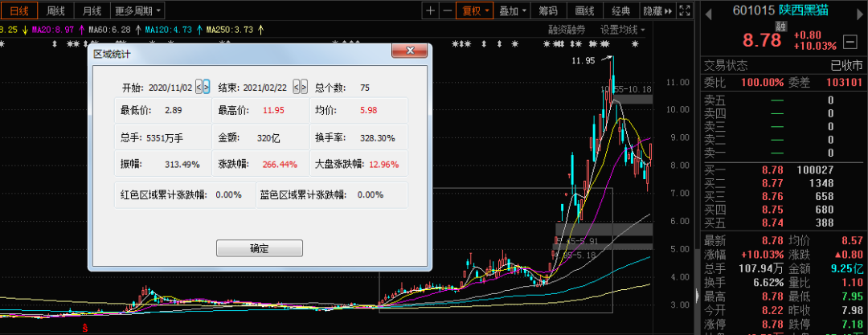The height and width of the screenshot is (335, 868).
Task: Click 最低价 value 2.89 in dialog
Action: 174,110
